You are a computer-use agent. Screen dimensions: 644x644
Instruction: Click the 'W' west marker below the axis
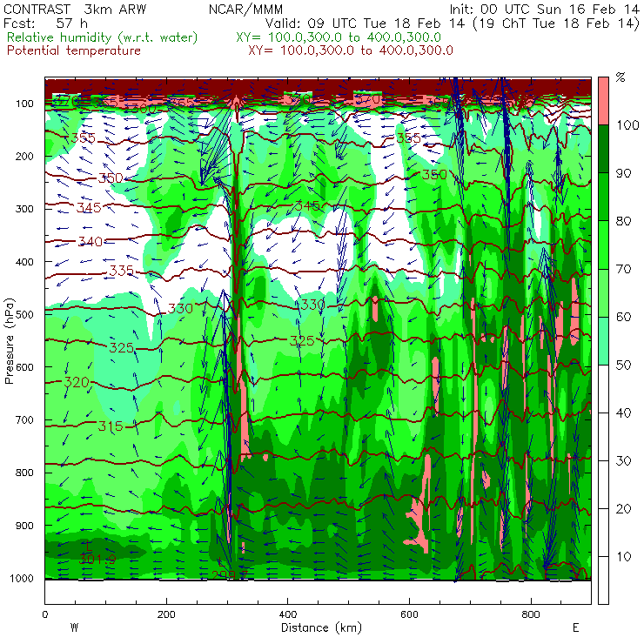74,627
